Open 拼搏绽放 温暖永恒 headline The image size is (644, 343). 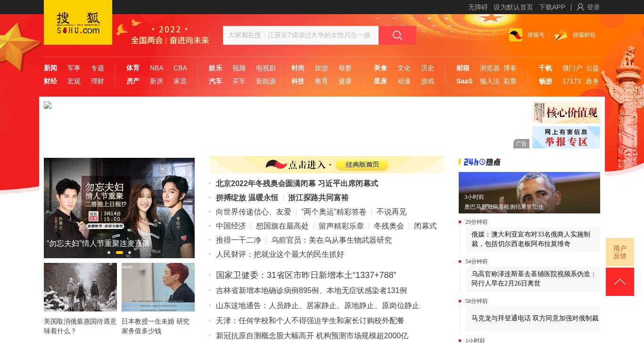(247, 198)
